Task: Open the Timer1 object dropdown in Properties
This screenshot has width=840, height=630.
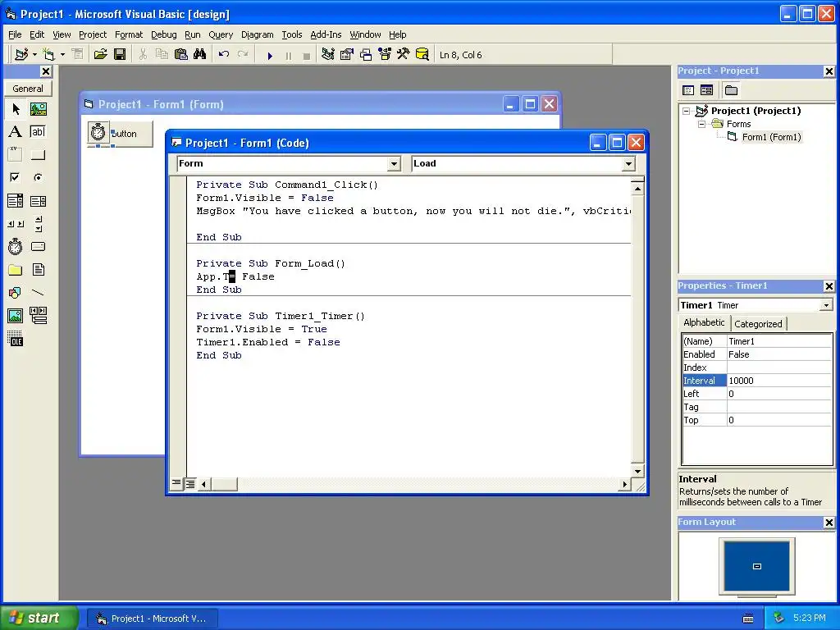Action: coord(826,305)
